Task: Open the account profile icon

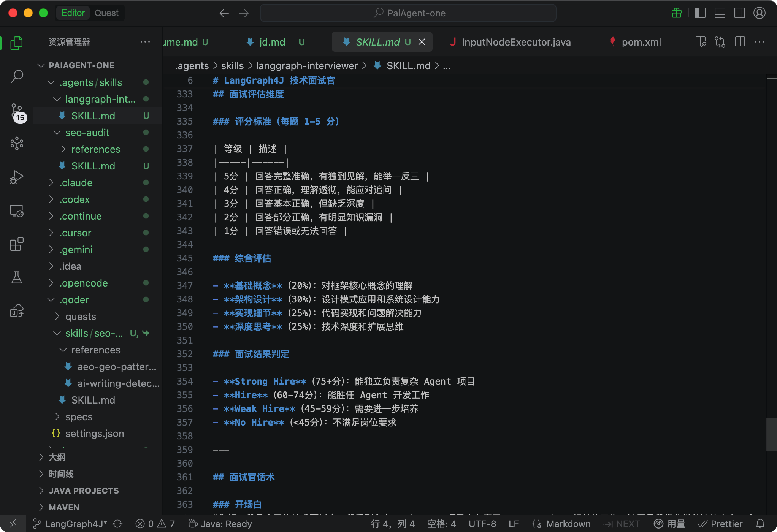Action: tap(760, 13)
